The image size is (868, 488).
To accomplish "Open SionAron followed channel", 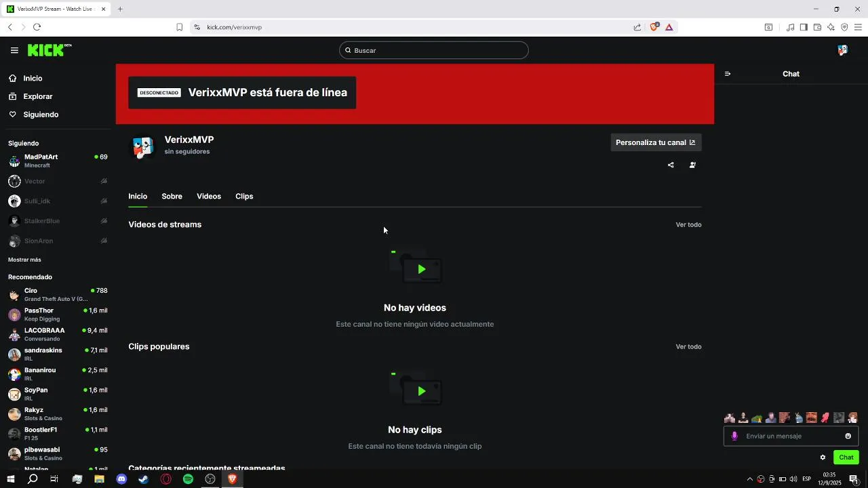I will point(58,241).
